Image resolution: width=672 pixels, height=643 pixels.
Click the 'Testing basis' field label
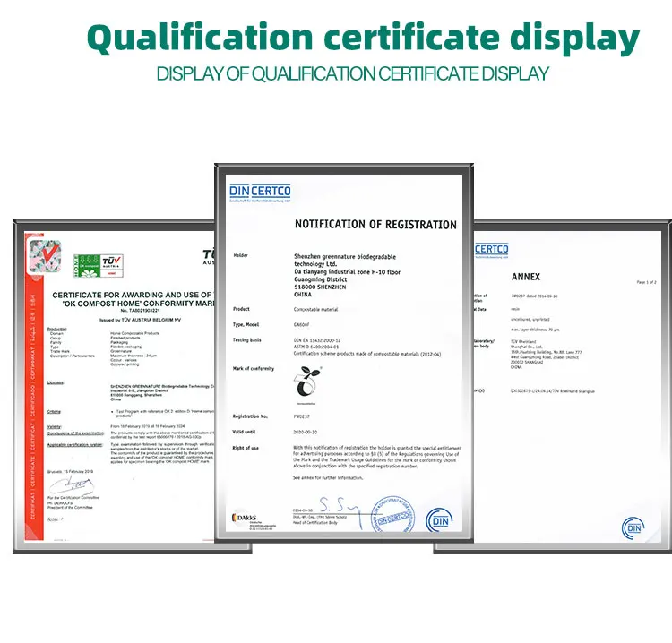tap(247, 340)
